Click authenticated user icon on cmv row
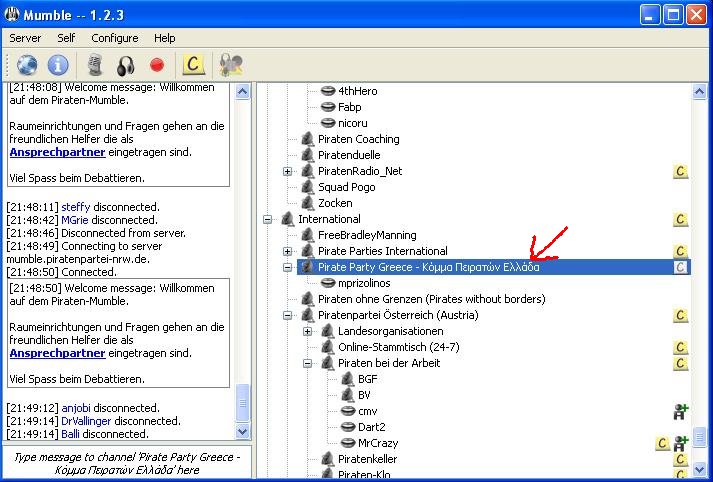Screen dimensions: 713x482 click(x=681, y=412)
